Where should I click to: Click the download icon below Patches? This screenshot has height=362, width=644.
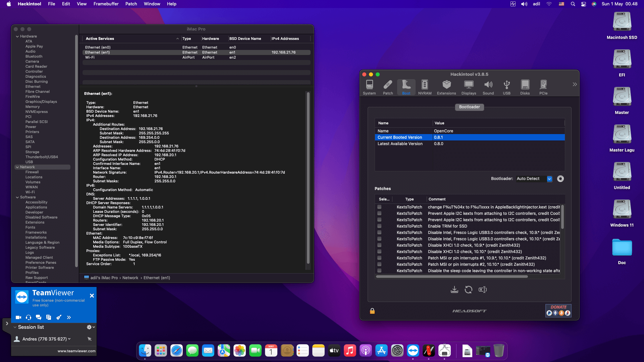[x=454, y=290]
